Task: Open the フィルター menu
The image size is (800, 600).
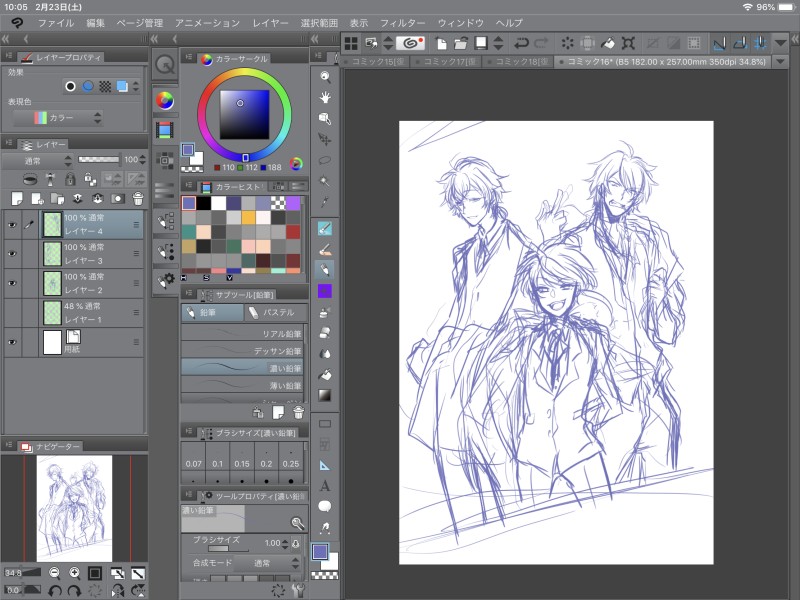Action: (x=402, y=22)
